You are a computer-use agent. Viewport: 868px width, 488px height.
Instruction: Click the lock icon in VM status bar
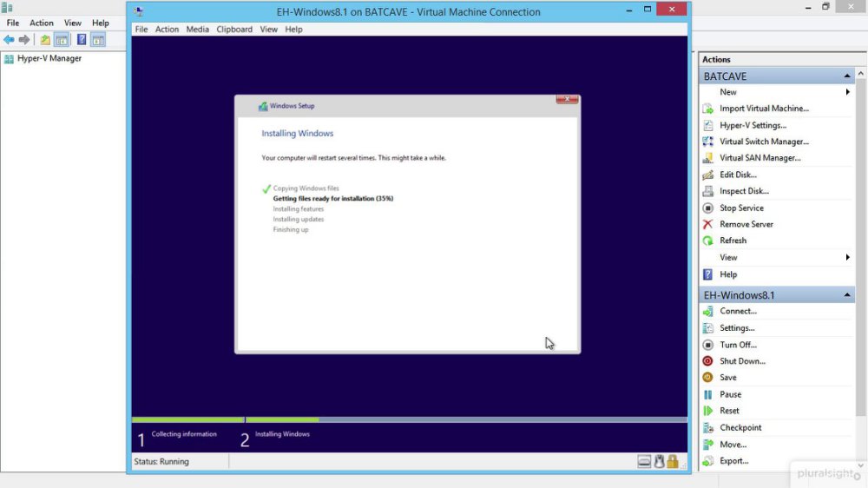coord(673,461)
